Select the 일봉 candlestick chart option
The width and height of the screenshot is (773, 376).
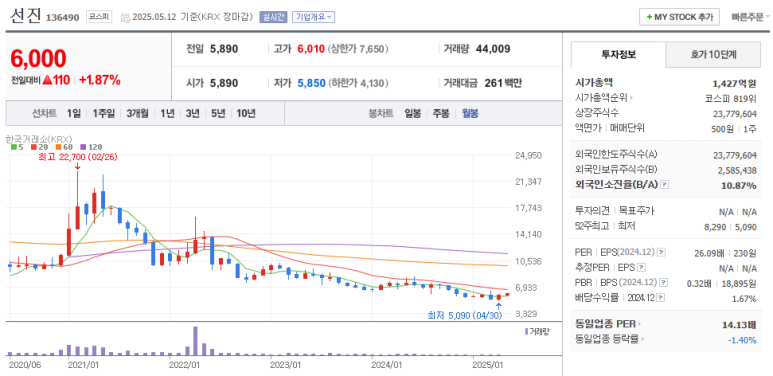point(413,113)
